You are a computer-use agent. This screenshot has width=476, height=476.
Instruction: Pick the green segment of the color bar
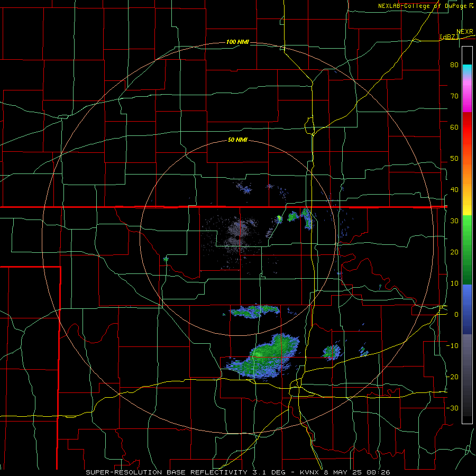point(467,250)
